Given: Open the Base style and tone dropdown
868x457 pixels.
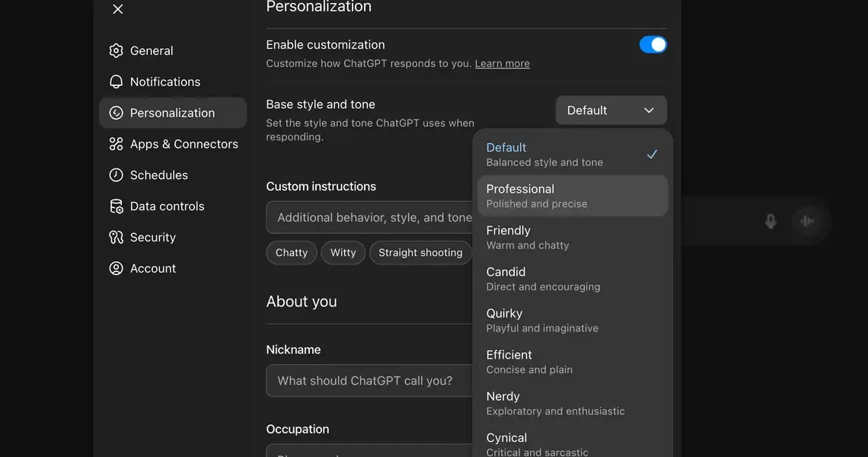Looking at the screenshot, I should (611, 110).
